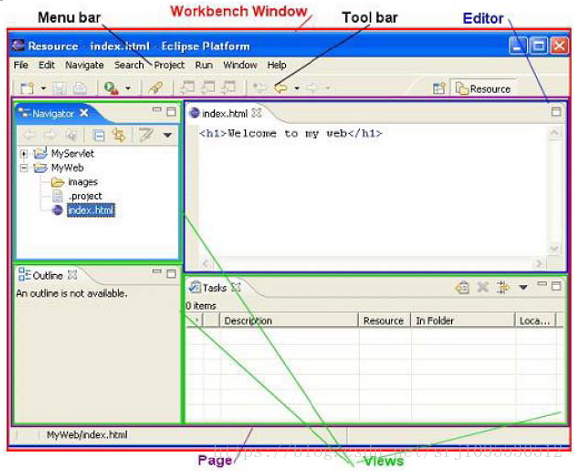Open the Project menu
Image resolution: width=574 pixels, height=471 pixels.
click(x=169, y=65)
